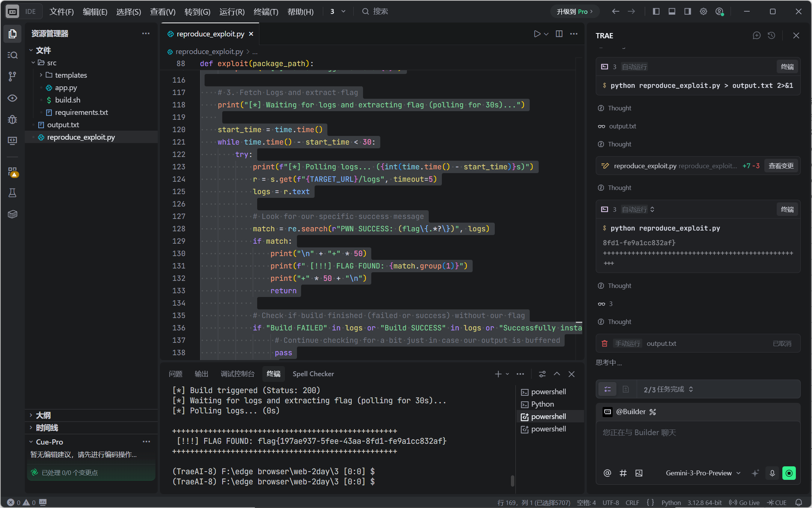Toggle the primary side bar layout icon
This screenshot has height=508, width=812.
click(656, 12)
